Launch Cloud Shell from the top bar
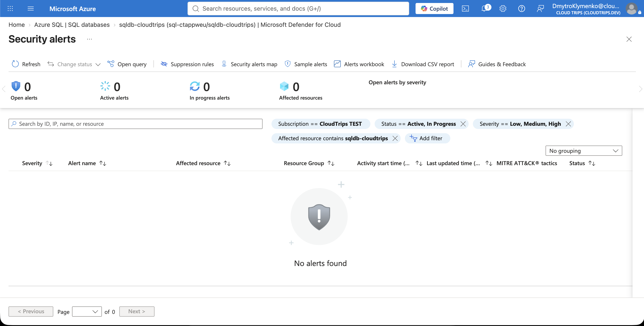The image size is (644, 326). tap(465, 9)
